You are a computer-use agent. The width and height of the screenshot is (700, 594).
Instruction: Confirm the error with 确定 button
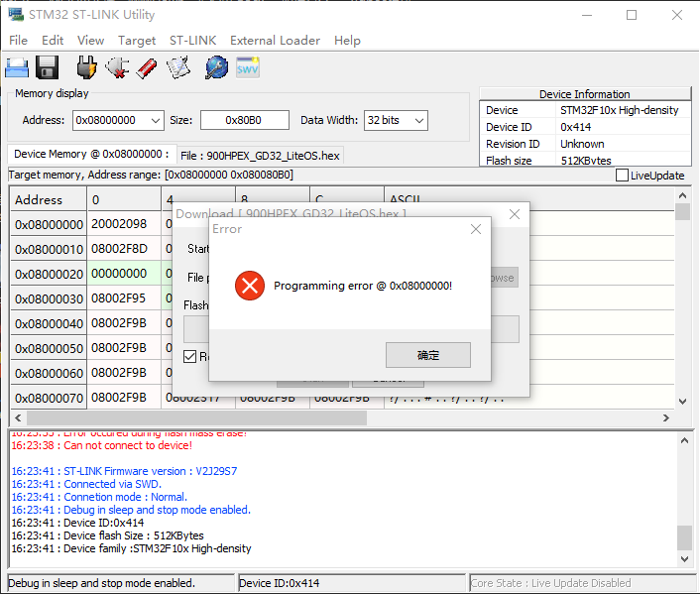pos(428,355)
